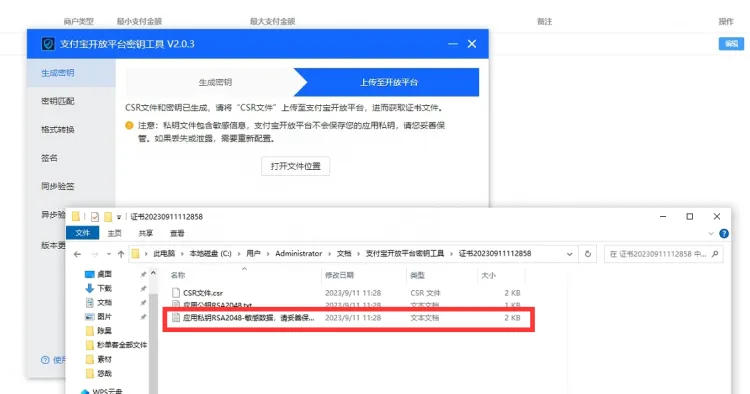Go forward in File Explorer

point(95,254)
